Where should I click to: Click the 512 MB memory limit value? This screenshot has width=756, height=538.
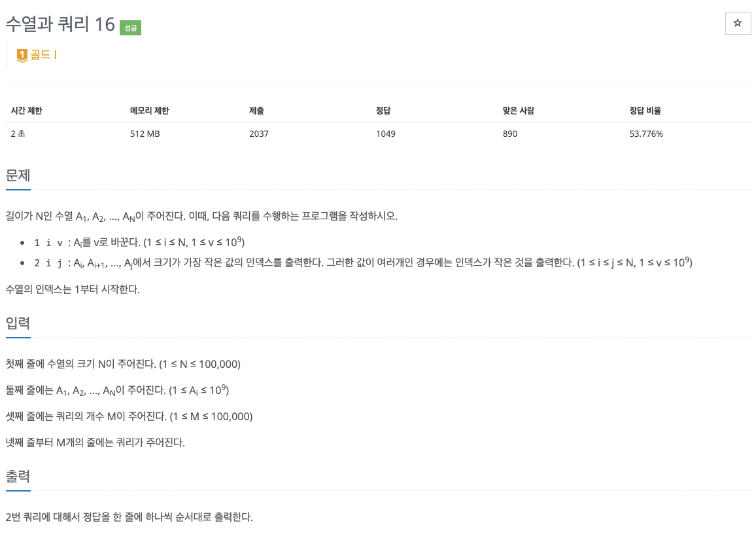click(x=144, y=134)
